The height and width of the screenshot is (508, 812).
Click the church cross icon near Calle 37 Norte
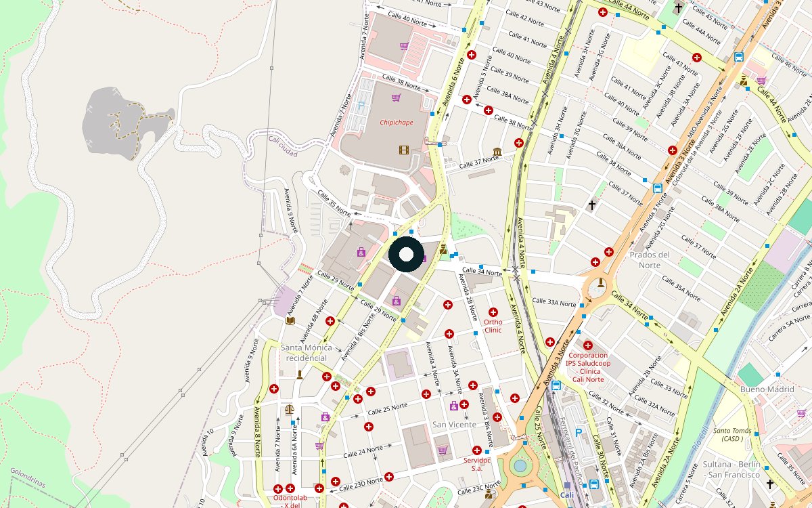[x=592, y=204]
